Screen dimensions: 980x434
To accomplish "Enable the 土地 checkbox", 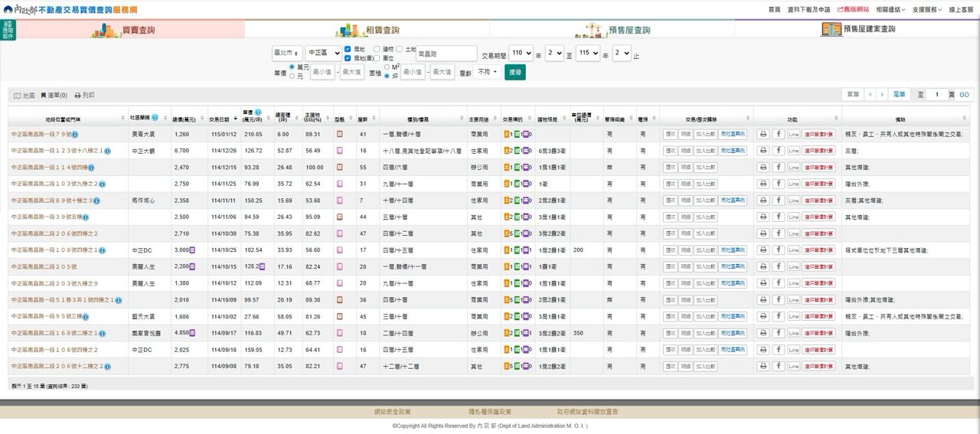I will coord(399,49).
